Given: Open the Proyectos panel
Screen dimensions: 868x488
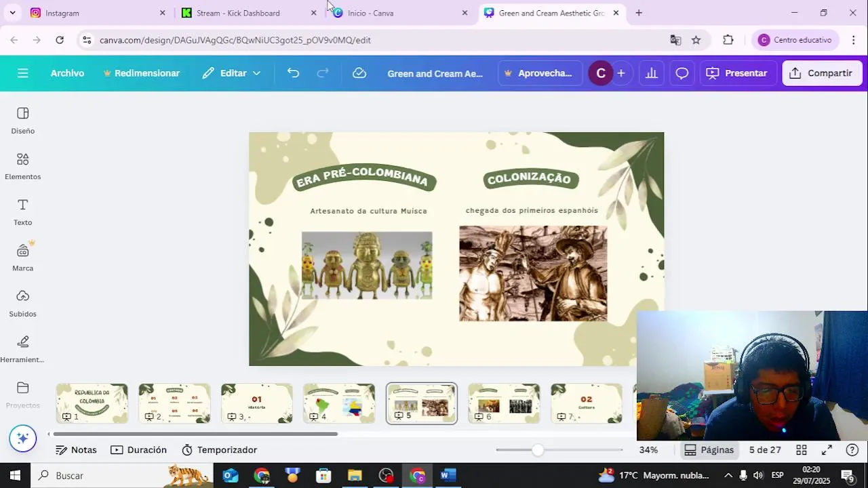Looking at the screenshot, I should click(x=22, y=395).
